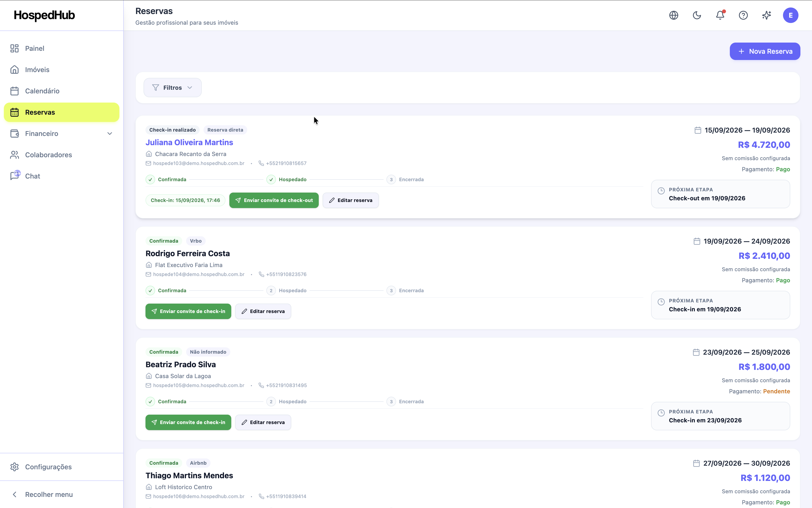Click Pendente payment status for Beatriz
The height and width of the screenshot is (508, 812).
[x=776, y=391]
